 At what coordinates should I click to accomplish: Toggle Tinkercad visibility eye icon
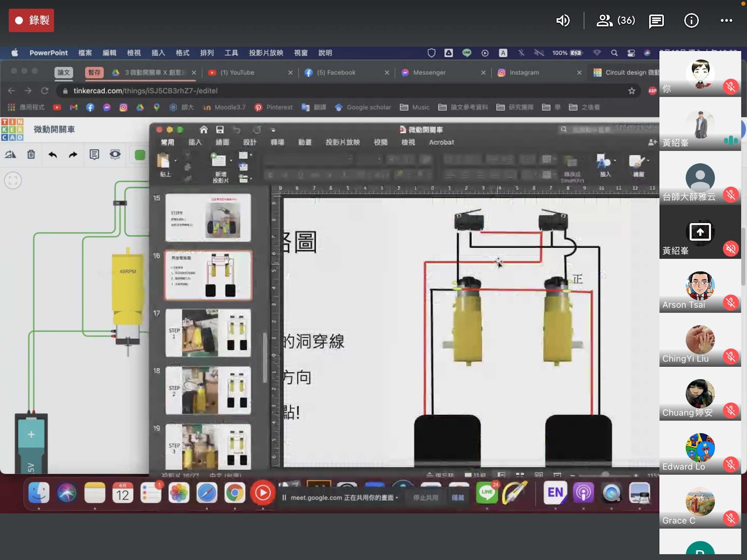pos(115,154)
